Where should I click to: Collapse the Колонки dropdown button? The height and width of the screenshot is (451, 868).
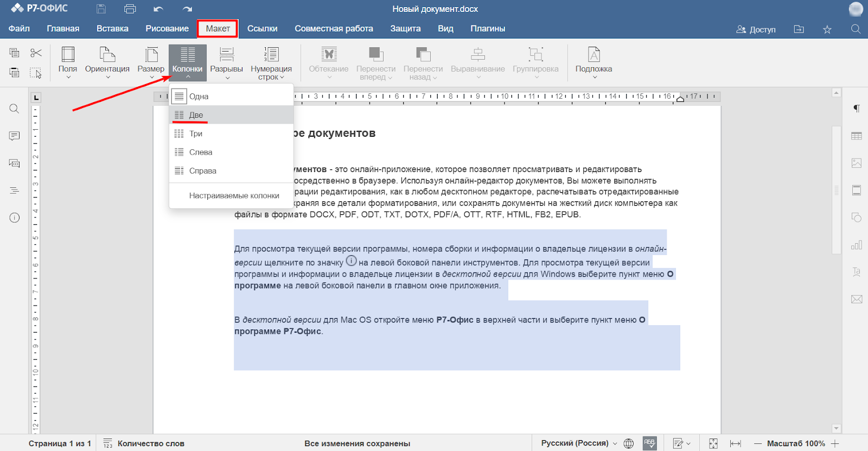click(x=188, y=63)
